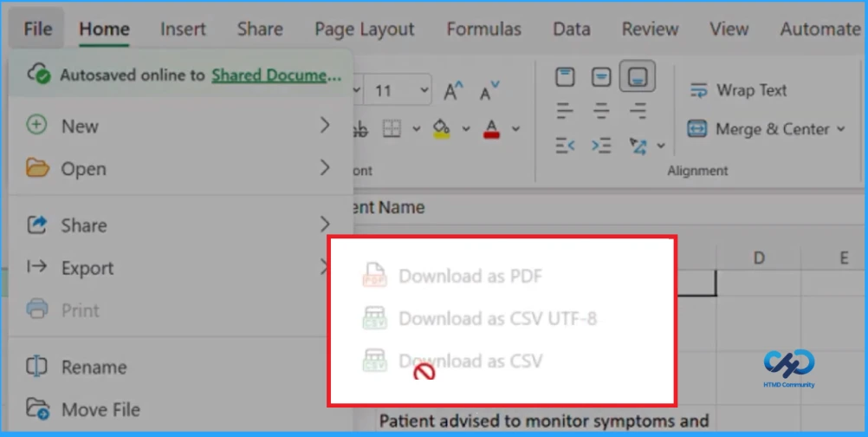Follow the Shared Documents link

coord(276,75)
